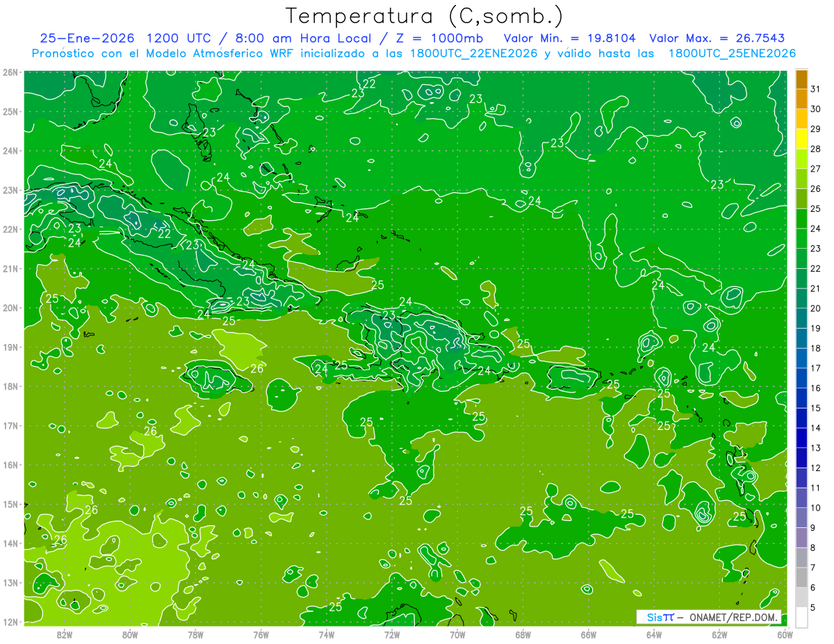Screen dimensions: 834x644
Task: Click the purple colorbar band between 8 and 9
Action: pyautogui.click(x=801, y=538)
